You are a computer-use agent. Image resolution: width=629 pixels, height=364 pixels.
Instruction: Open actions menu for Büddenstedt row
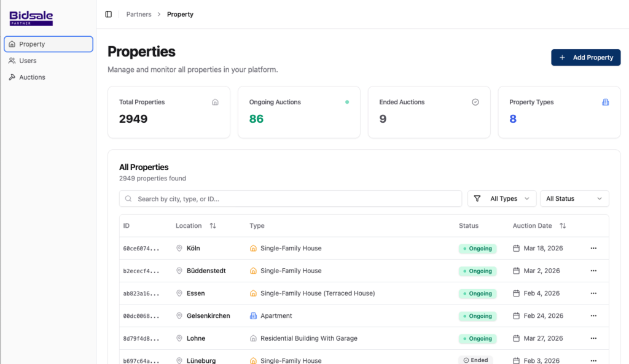point(593,271)
